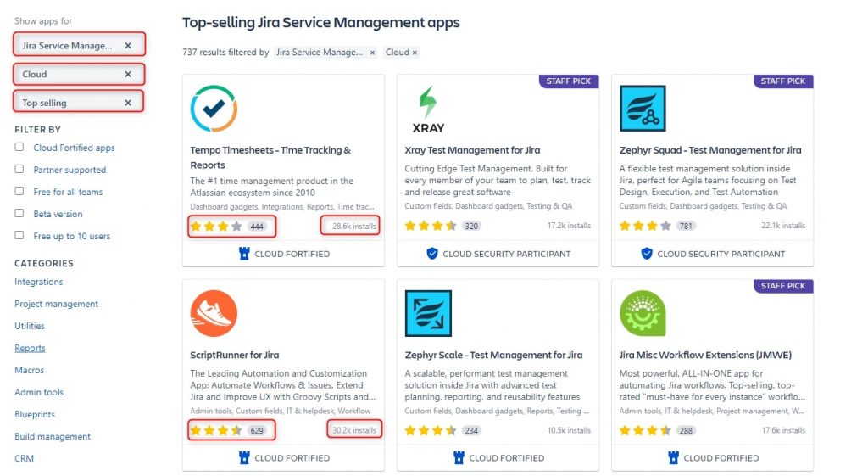
Task: Remove the Cloud filter tag in results
Action: pyautogui.click(x=415, y=53)
